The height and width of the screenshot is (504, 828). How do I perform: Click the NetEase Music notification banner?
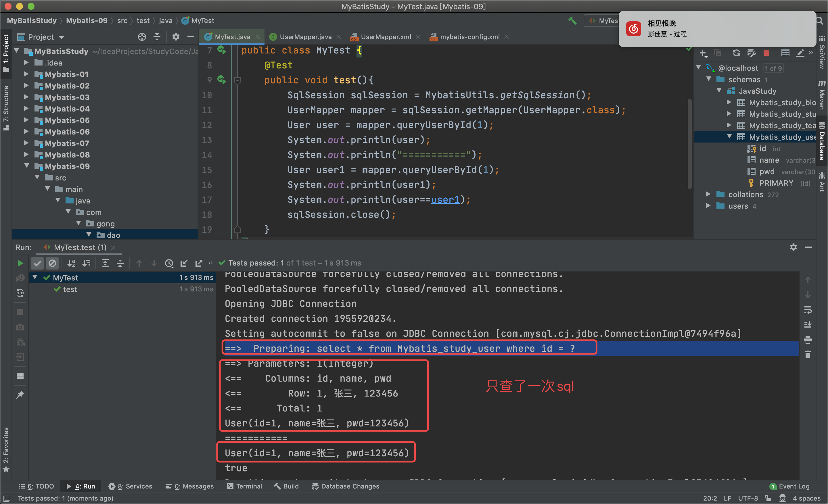tap(718, 29)
